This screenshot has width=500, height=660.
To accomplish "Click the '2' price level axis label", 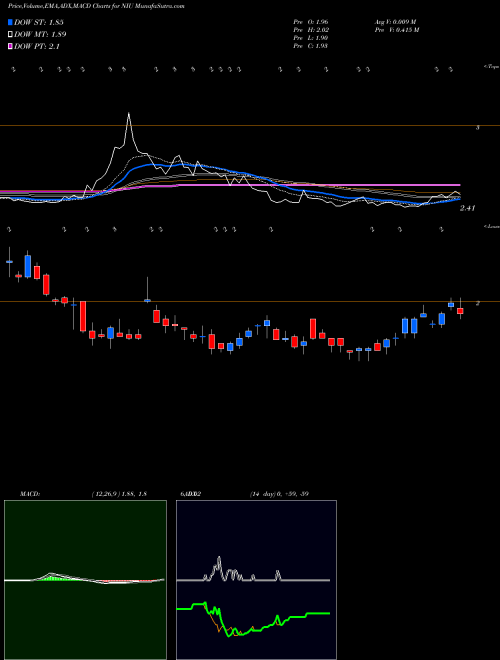I will click(x=477, y=303).
